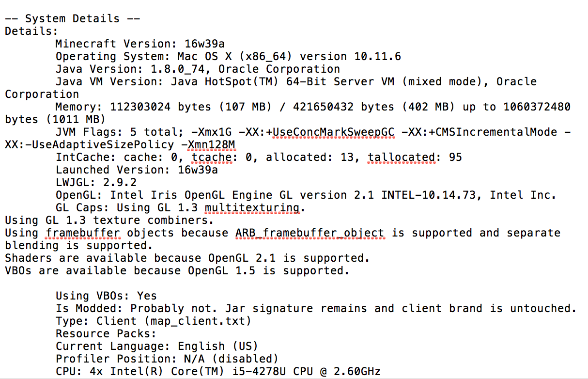Click the 'Java VM Version' line
588x379 pixels.
click(x=296, y=82)
